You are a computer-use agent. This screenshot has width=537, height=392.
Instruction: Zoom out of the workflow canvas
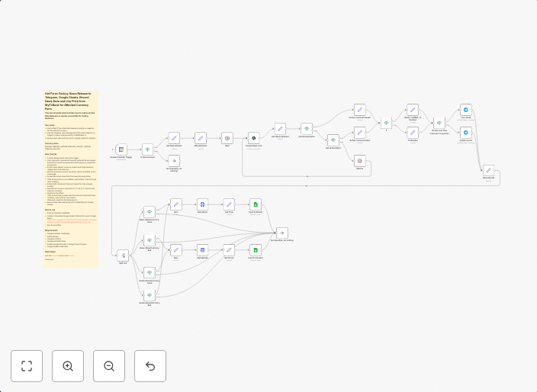[109, 366]
